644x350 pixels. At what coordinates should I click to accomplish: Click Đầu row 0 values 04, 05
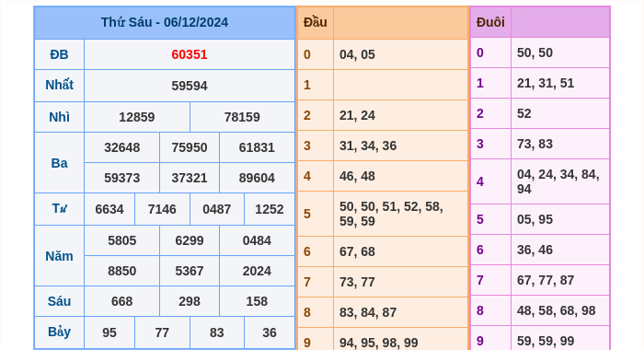point(357,54)
